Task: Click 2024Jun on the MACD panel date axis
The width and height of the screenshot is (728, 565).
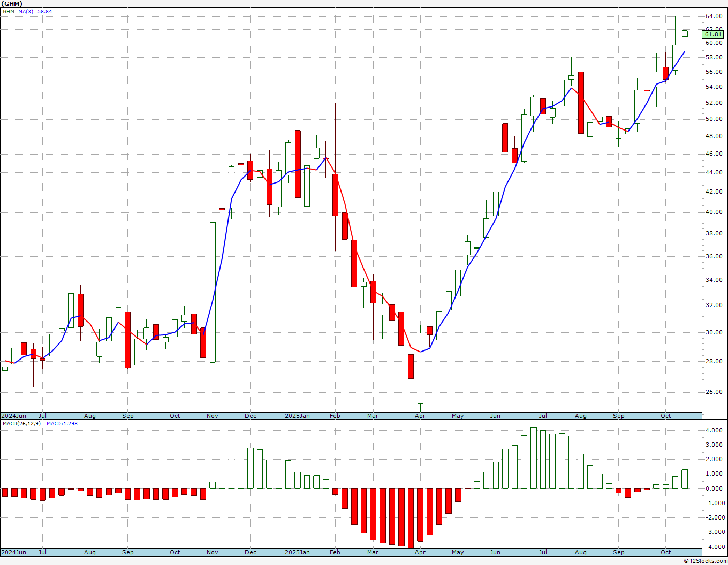Action: (13, 552)
